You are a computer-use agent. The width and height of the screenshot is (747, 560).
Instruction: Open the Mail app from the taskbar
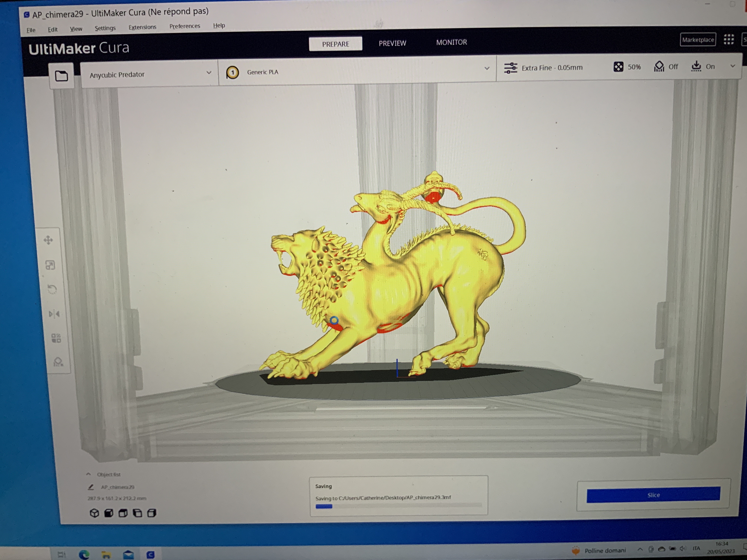pyautogui.click(x=128, y=555)
